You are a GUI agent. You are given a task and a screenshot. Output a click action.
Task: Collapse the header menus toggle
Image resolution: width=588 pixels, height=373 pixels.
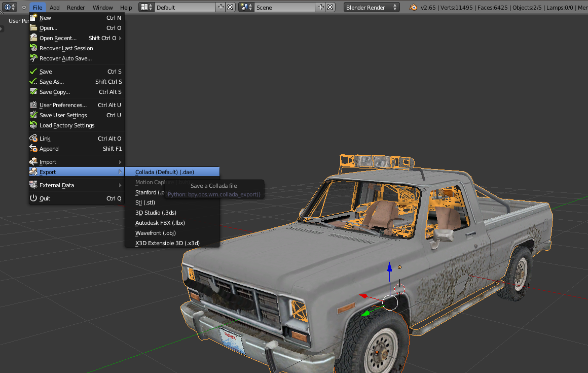24,8
